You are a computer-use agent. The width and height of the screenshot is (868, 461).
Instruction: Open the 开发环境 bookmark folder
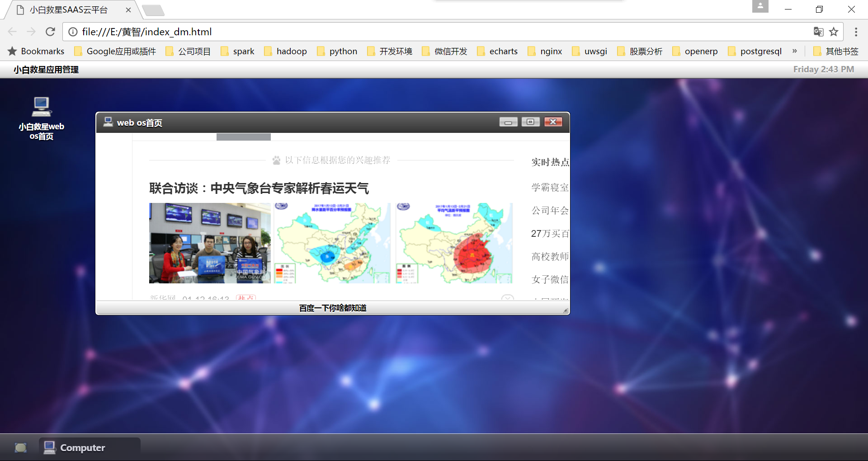[389, 52]
